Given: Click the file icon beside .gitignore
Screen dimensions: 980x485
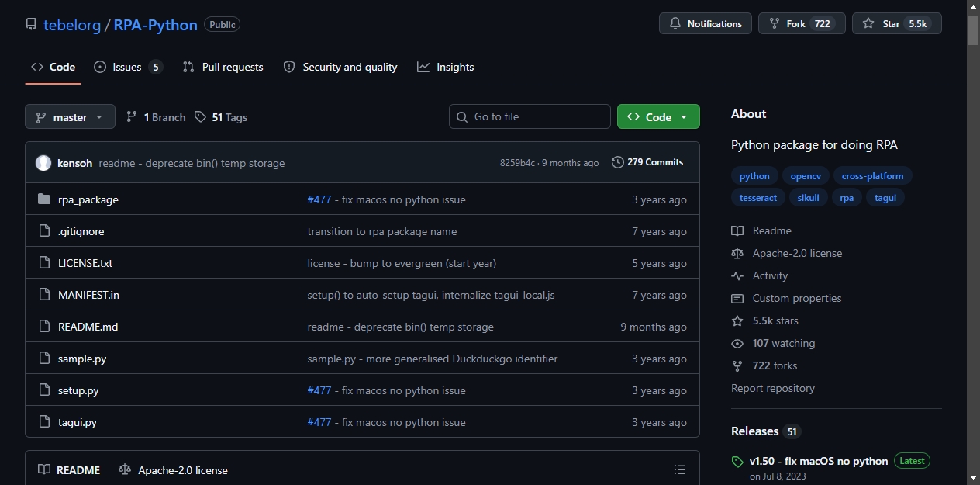Looking at the screenshot, I should click(43, 231).
